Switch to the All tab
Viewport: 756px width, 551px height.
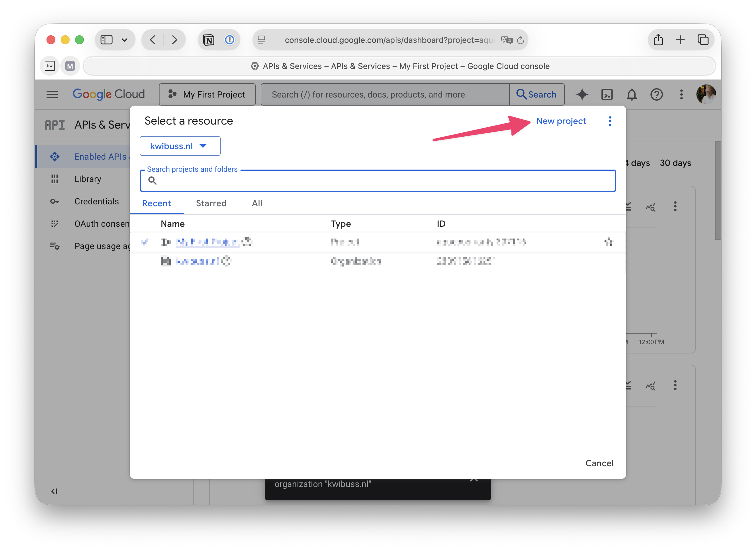point(257,203)
